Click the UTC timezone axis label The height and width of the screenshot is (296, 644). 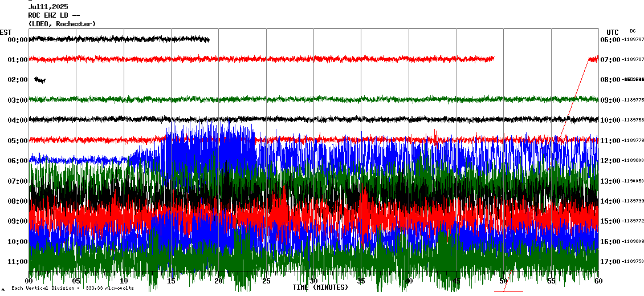[x=612, y=32]
